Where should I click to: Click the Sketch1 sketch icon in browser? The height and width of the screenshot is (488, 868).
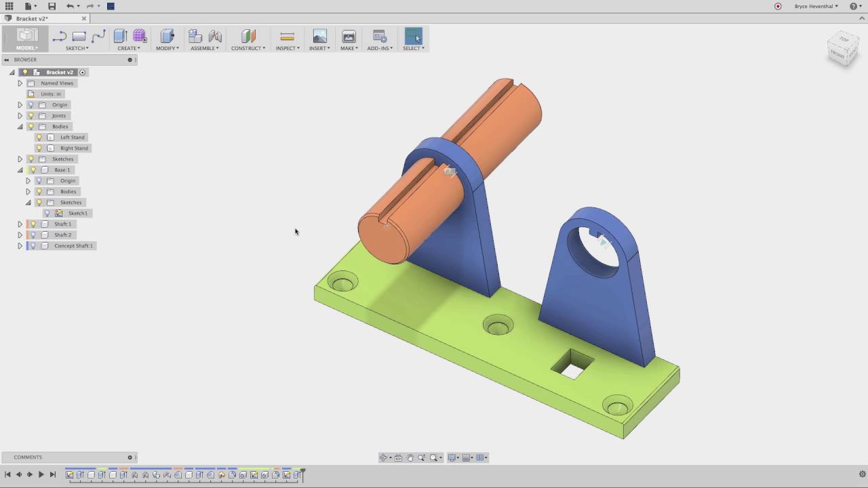[x=59, y=213]
